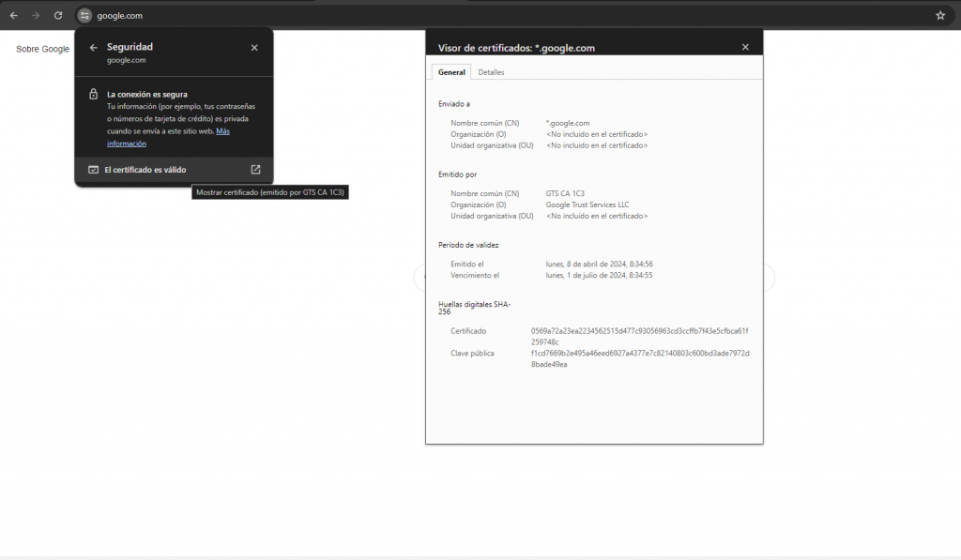Click the Certificado SHA-256 fingerprint value
The image size is (961, 560).
pyautogui.click(x=639, y=336)
